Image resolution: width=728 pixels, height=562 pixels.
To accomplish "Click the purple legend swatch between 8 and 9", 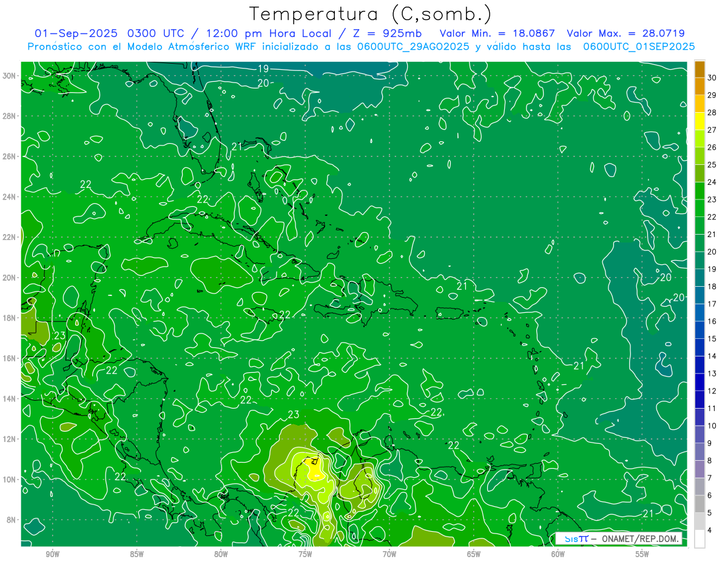I will click(699, 452).
